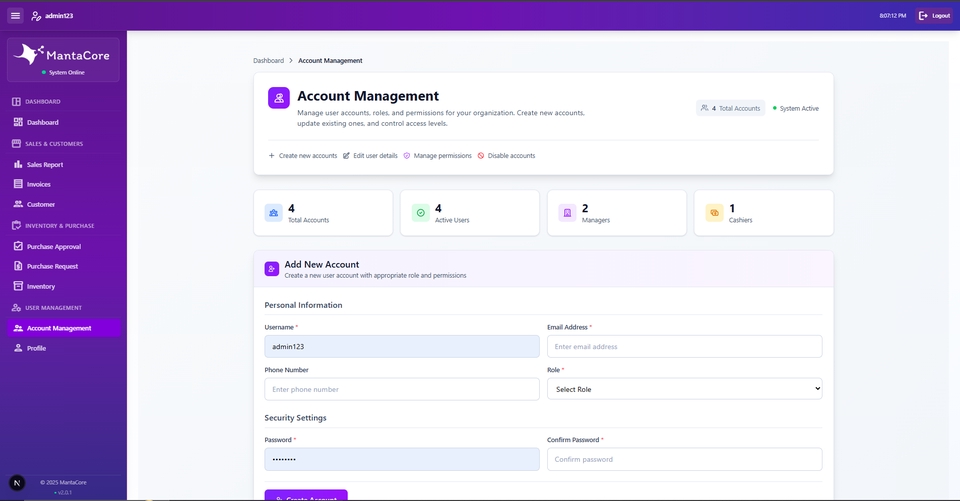Click the Cashiers orange coins icon
The height and width of the screenshot is (501, 960).
[714, 213]
